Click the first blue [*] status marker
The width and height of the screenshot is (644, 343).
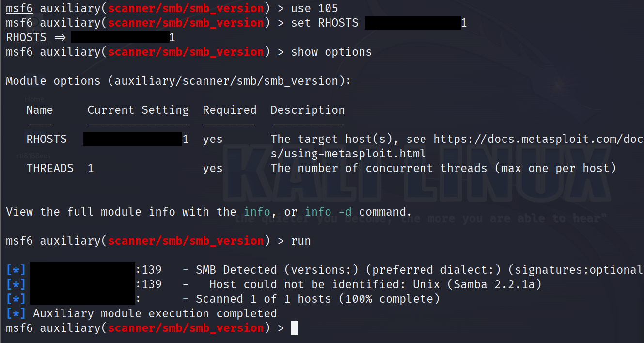pos(16,270)
